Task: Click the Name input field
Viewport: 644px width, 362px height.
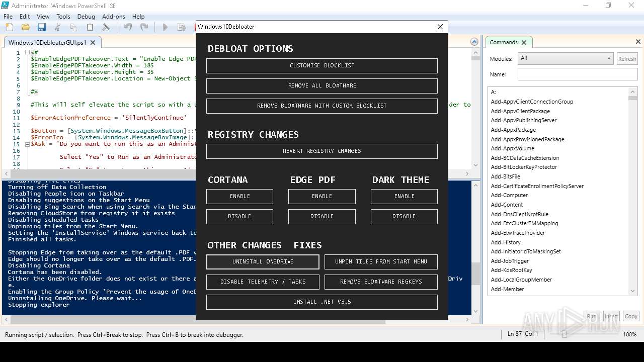Action: [578, 74]
